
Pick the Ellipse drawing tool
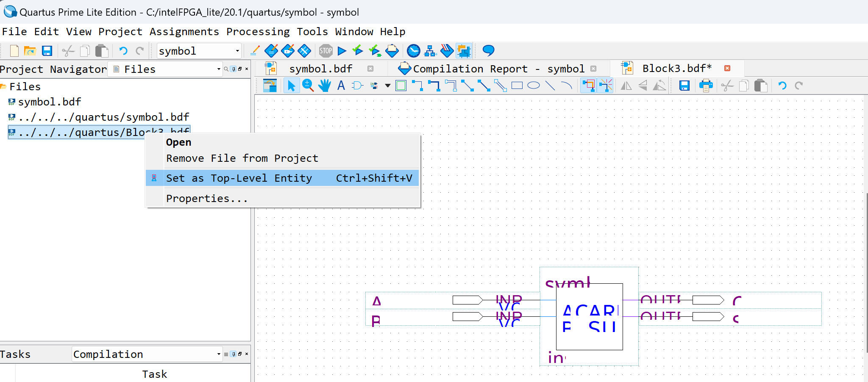[534, 86]
